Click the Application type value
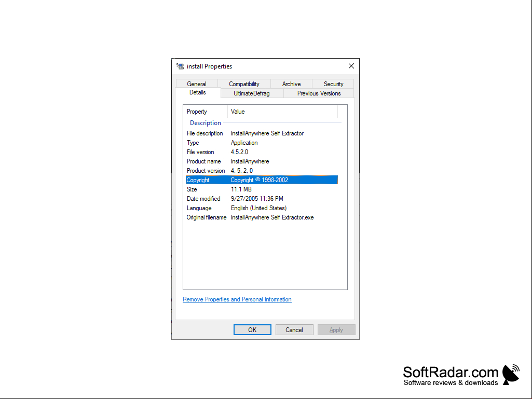The image size is (532, 399). tap(244, 143)
